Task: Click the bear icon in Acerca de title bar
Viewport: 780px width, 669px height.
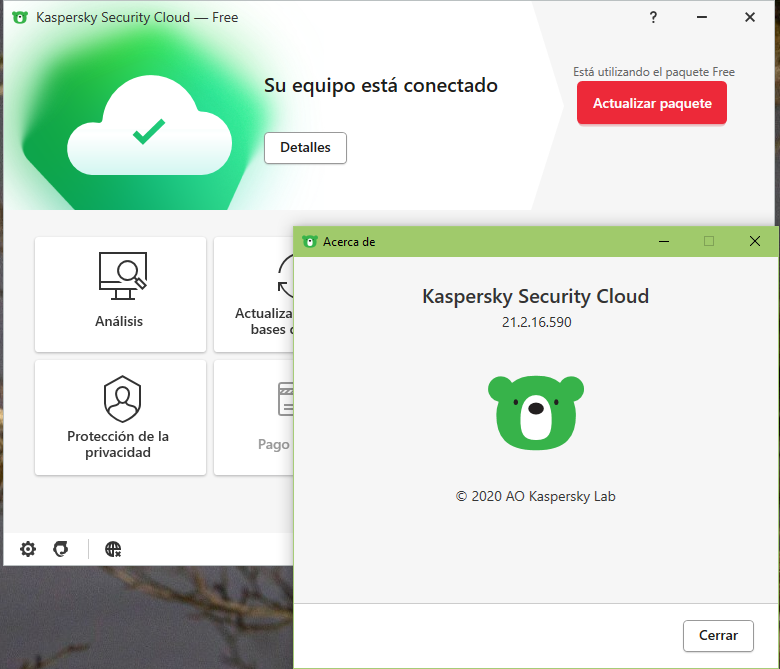Action: coord(309,242)
